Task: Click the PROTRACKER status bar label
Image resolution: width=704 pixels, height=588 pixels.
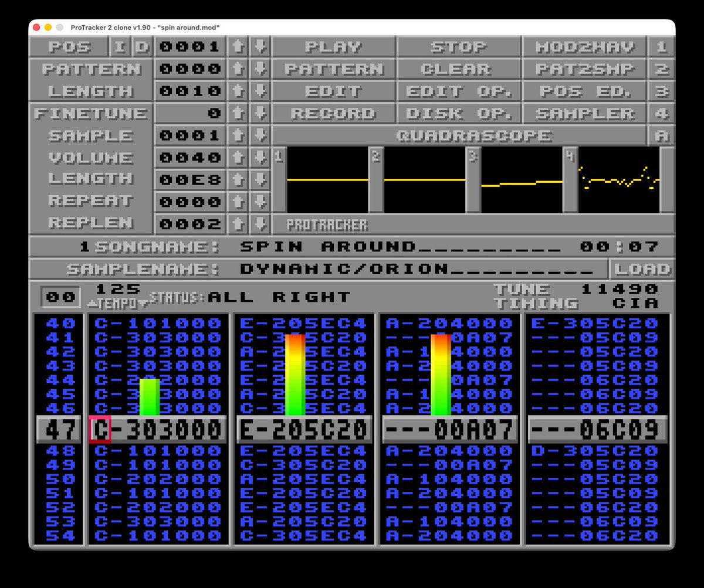Action: pos(327,225)
